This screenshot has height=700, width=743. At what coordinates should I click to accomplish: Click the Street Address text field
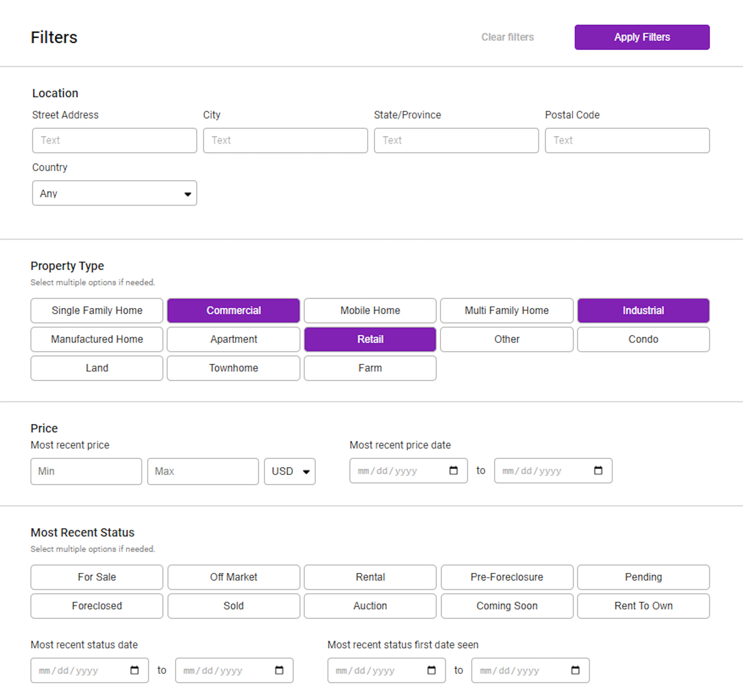114,140
